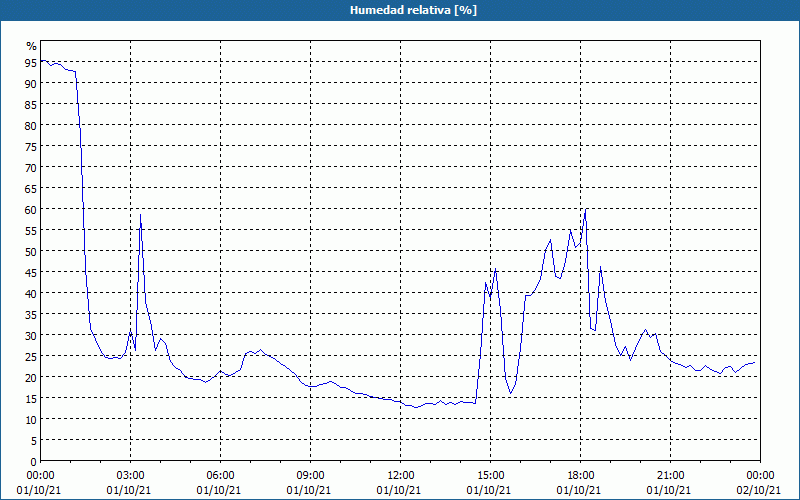Select the 15:00 time label
This screenshot has width=800, height=500.
(490, 476)
